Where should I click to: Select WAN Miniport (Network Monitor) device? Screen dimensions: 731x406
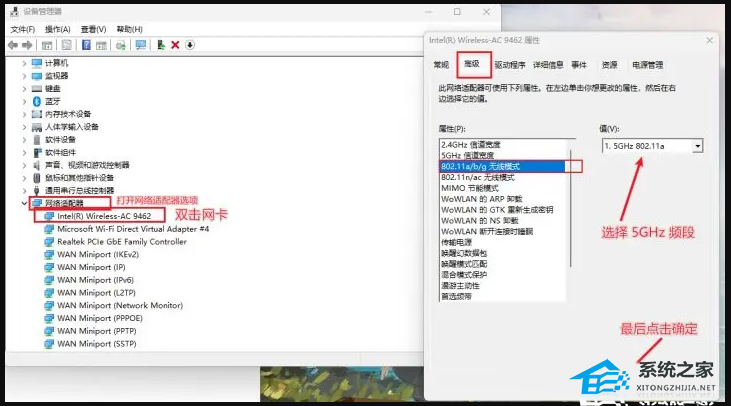[120, 305]
